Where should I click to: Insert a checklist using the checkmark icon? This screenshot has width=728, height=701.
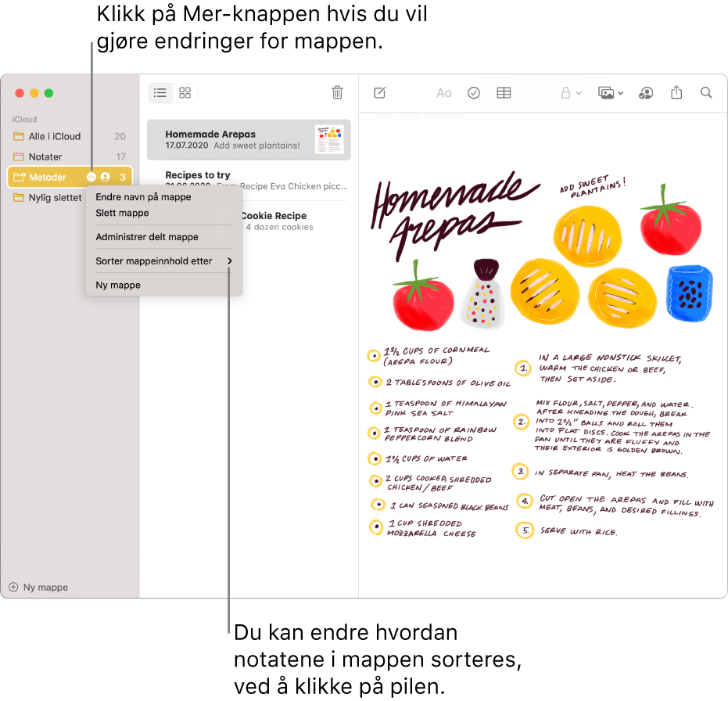pyautogui.click(x=474, y=92)
